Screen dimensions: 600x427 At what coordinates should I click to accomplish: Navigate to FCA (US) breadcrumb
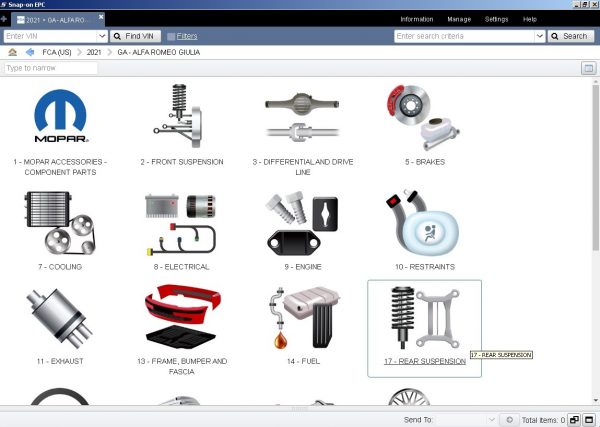[x=57, y=52]
